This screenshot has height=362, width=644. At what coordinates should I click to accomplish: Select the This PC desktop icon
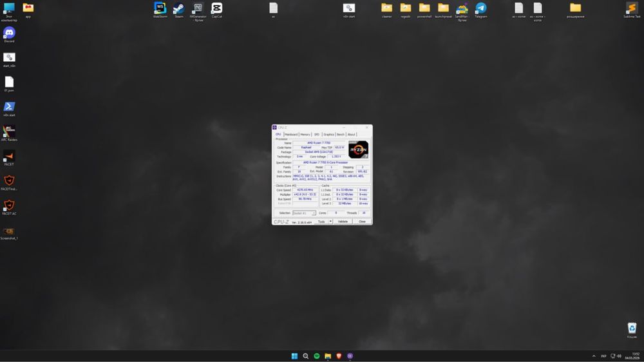pyautogui.click(x=9, y=12)
